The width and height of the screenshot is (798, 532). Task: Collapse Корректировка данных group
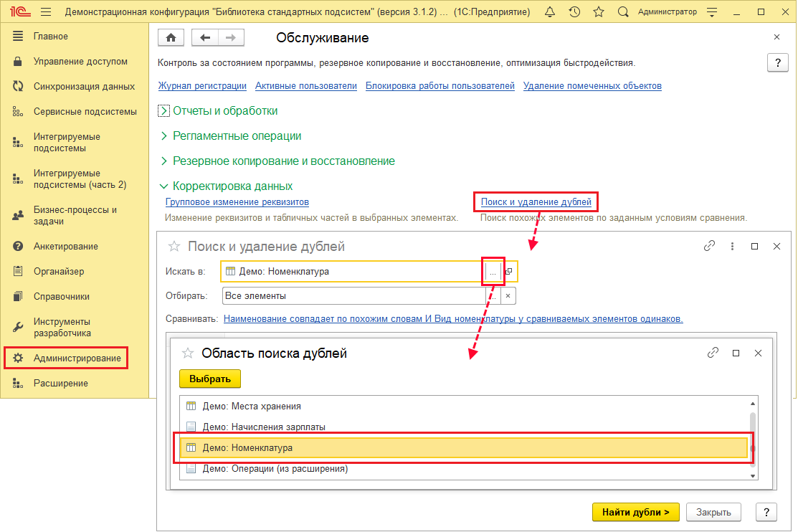coord(226,186)
